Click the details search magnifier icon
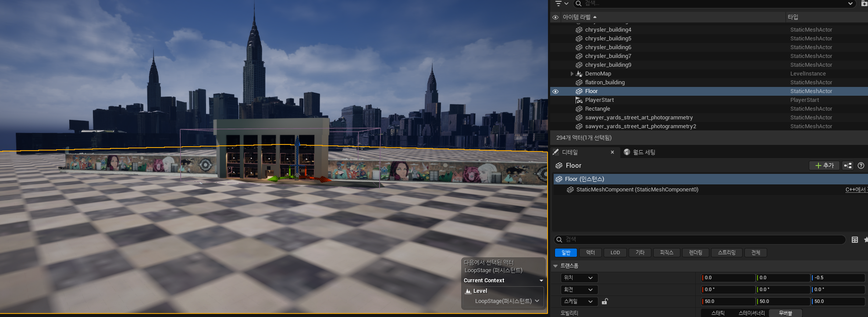The width and height of the screenshot is (868, 317). 559,240
